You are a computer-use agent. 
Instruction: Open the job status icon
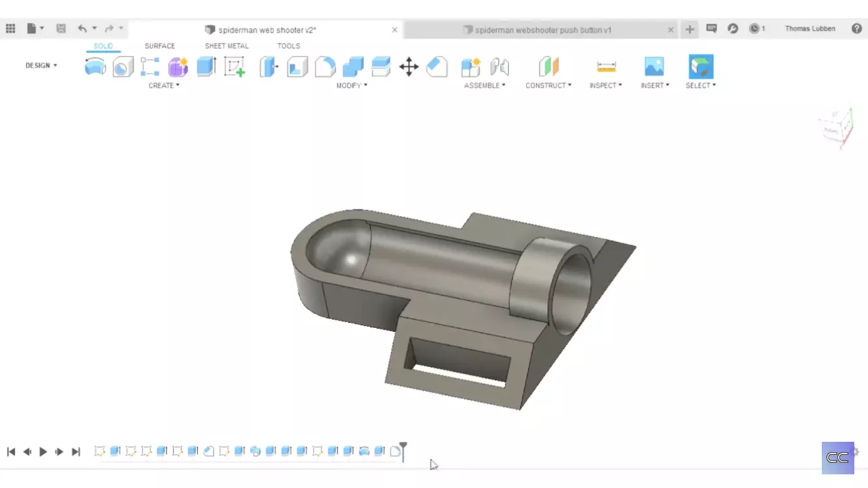[733, 29]
